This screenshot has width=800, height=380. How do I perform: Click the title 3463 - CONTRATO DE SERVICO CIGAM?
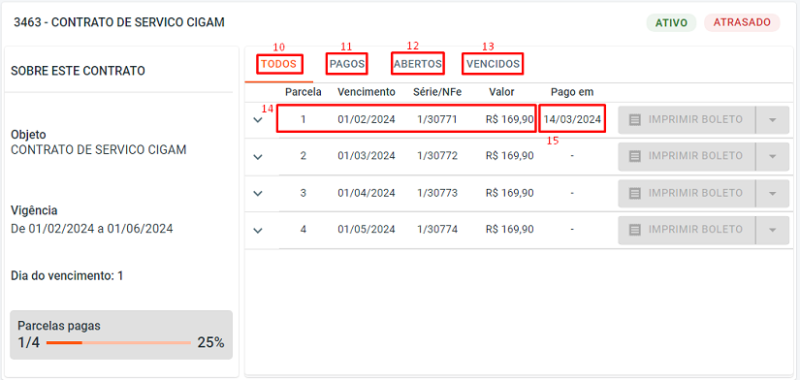pos(119,22)
